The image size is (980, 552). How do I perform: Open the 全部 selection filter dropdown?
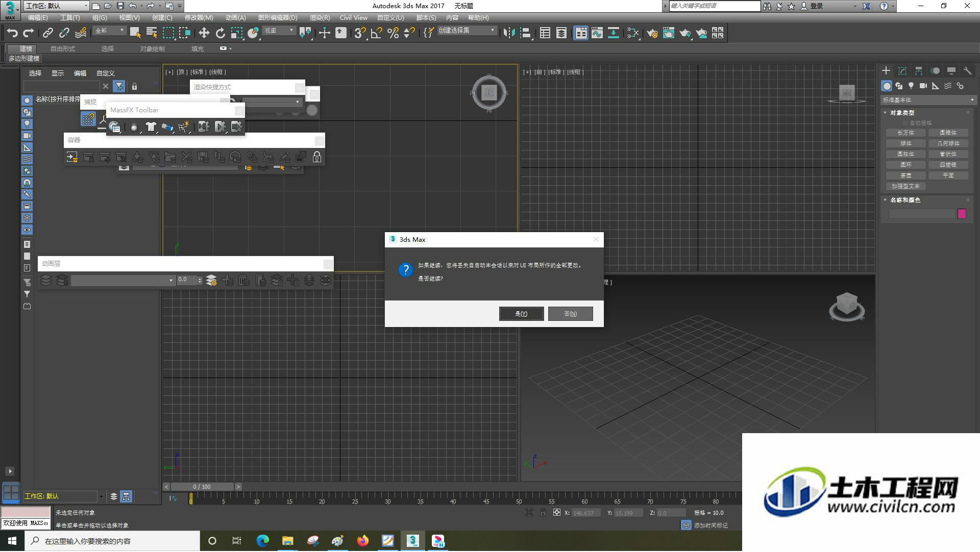pos(110,31)
